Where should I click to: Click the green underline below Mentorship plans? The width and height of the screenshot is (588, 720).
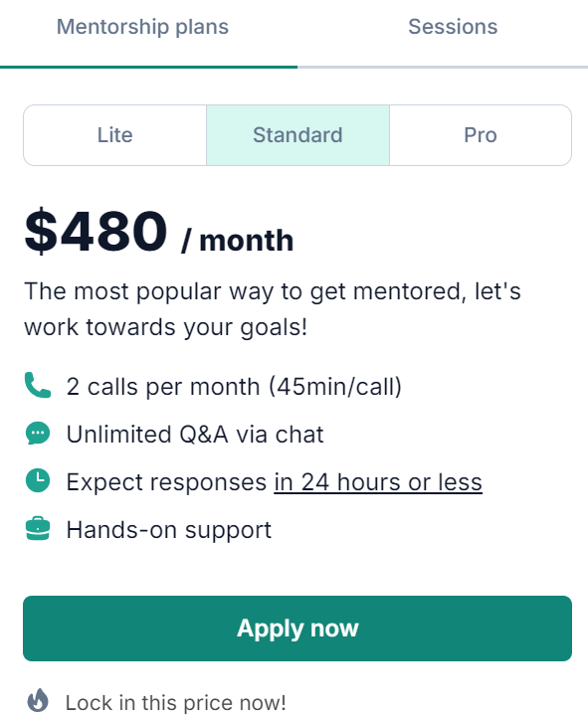[149, 67]
